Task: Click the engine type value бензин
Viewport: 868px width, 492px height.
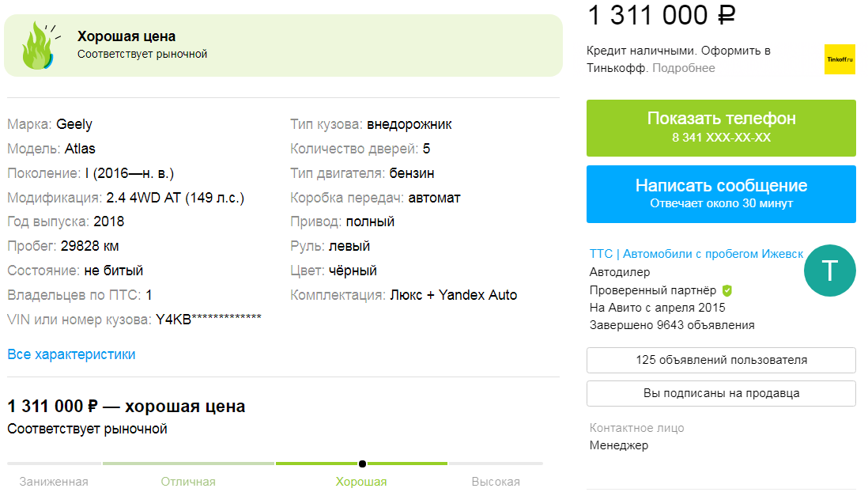Action: click(412, 173)
